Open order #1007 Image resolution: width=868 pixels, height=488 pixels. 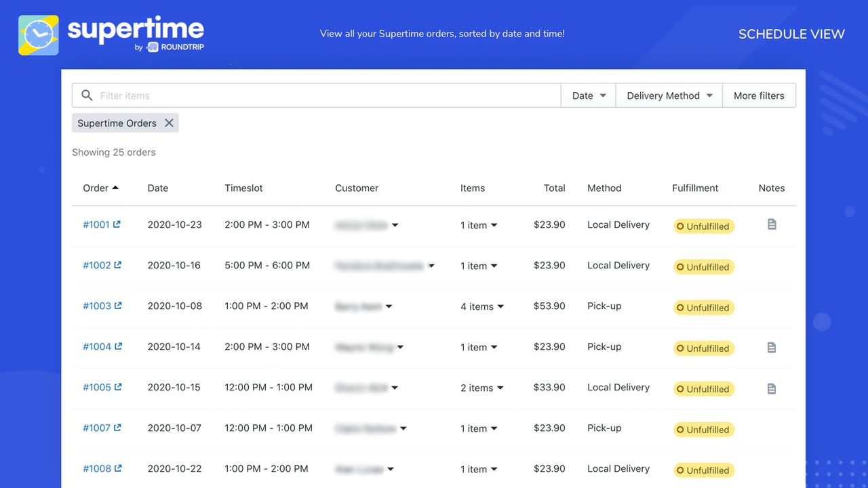coord(97,428)
